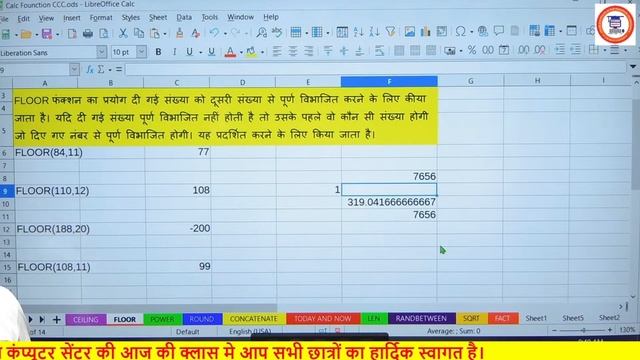This screenshot has height=360, width=640.
Task: Open the Data menu
Action: [184, 18]
